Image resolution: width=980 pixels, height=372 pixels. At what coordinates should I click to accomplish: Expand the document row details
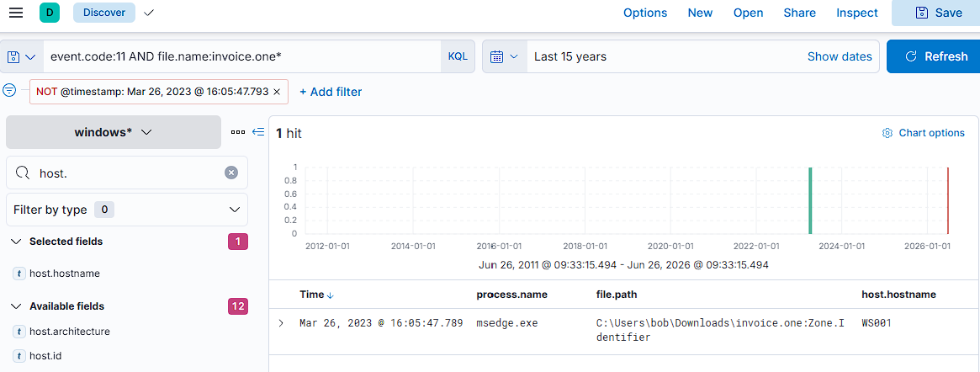click(x=281, y=323)
